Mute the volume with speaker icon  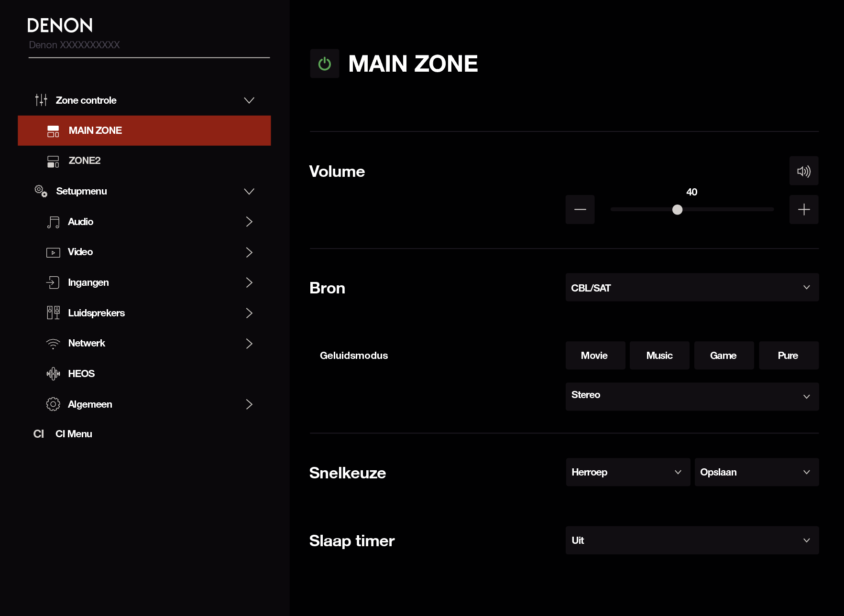(x=803, y=171)
